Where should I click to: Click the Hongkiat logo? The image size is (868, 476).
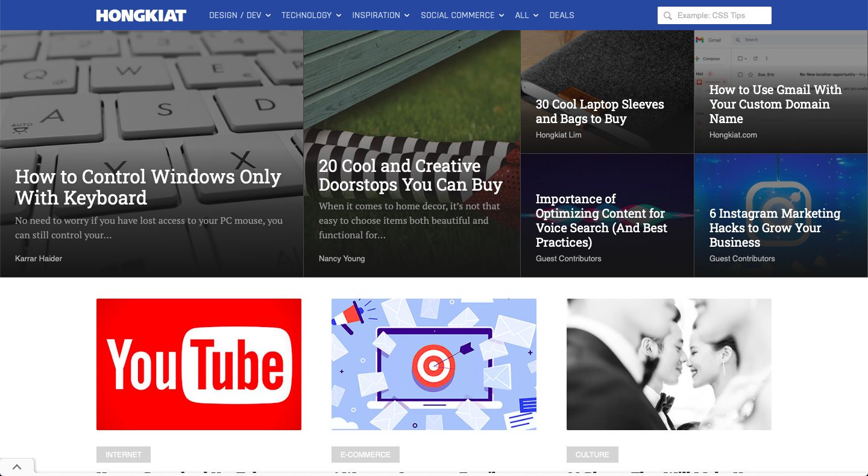[x=141, y=15]
